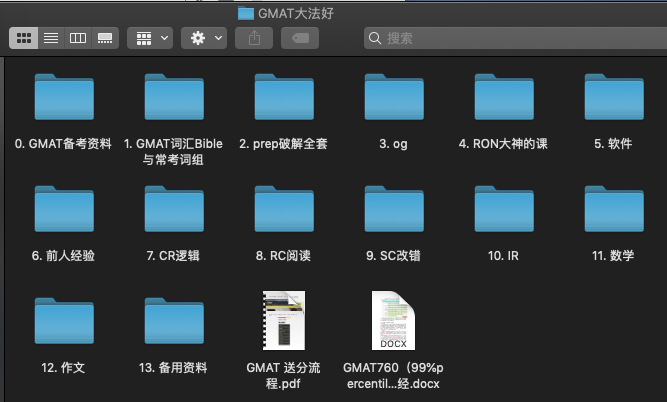Viewport: 667px width, 402px height.
Task: Select the GMAT 送分流程.pdf thumbnail
Action: [284, 320]
